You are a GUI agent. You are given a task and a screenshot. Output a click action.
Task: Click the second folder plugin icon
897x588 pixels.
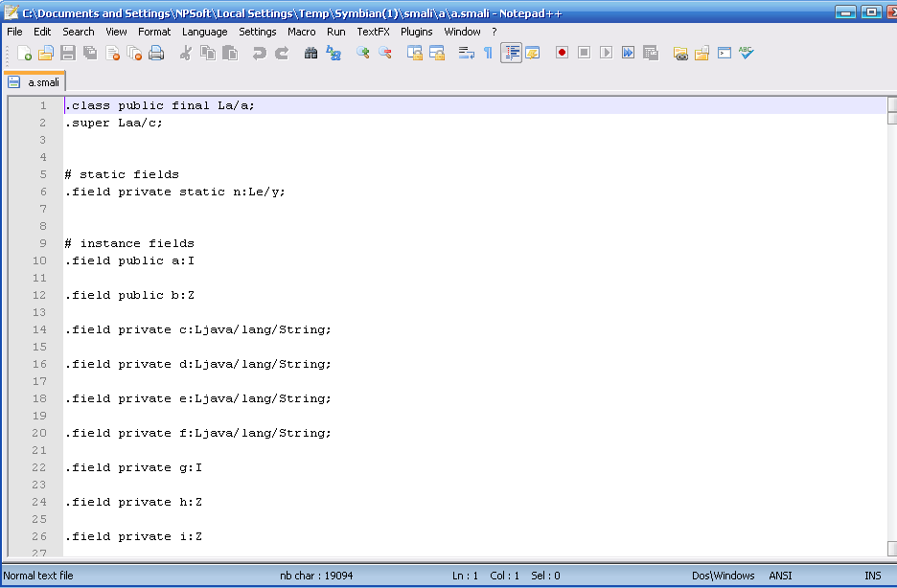click(701, 53)
